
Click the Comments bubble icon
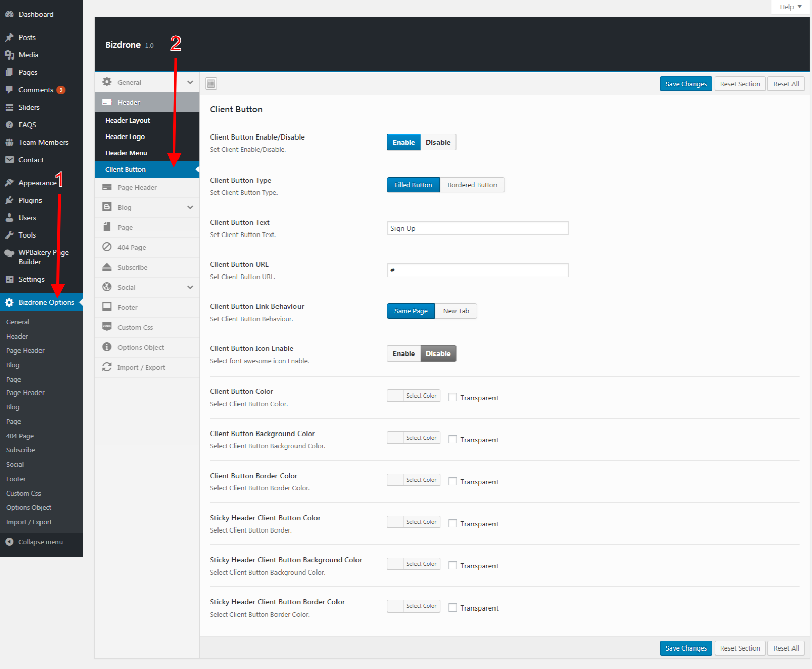9,90
